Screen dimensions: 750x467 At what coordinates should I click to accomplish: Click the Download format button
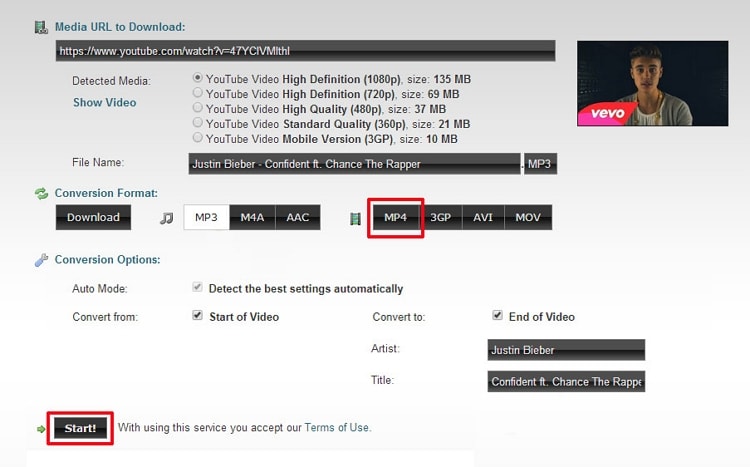point(93,217)
